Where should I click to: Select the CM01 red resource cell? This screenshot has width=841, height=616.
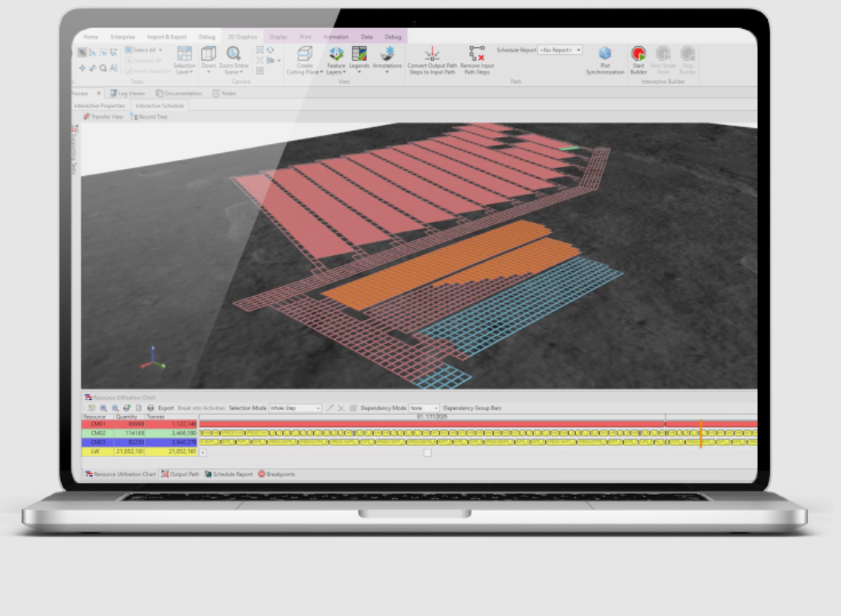98,424
